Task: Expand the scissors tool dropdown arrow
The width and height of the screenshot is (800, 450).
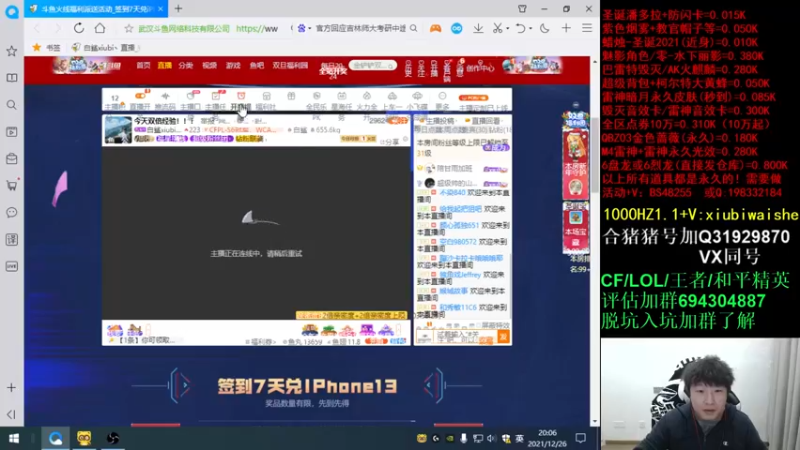Action: (x=508, y=29)
